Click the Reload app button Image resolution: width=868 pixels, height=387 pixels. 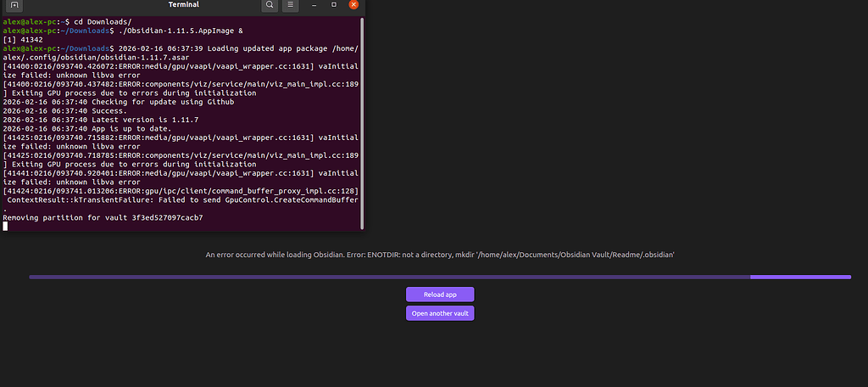(x=440, y=294)
